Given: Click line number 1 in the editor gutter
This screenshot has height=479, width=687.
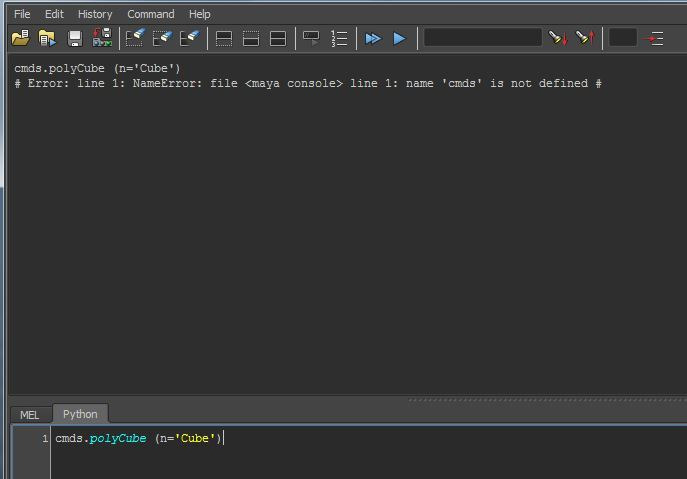Looking at the screenshot, I should coord(45,438).
